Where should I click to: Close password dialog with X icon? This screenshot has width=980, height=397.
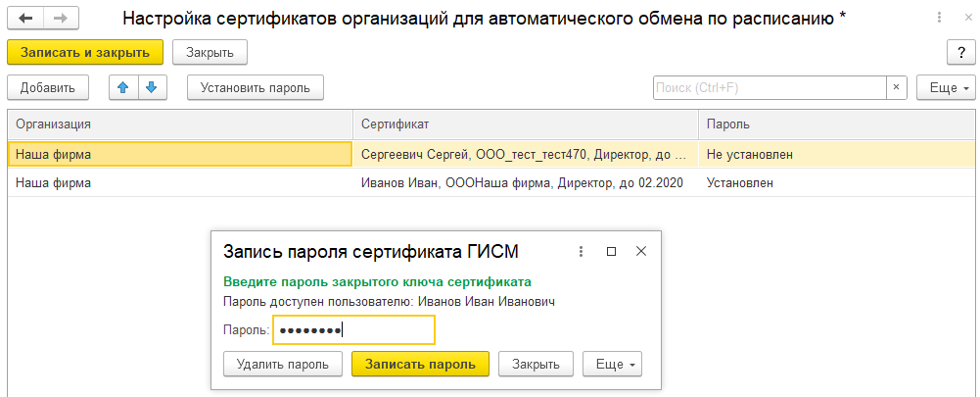point(641,251)
